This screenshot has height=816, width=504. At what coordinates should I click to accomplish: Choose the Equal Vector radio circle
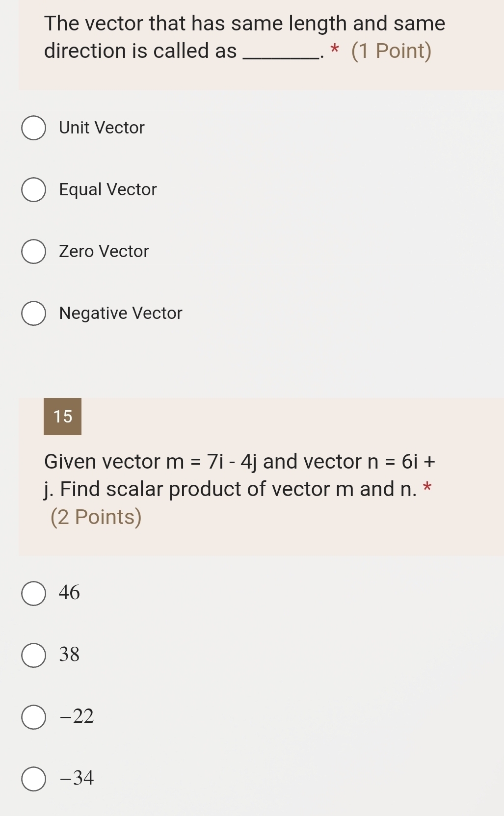(x=34, y=190)
